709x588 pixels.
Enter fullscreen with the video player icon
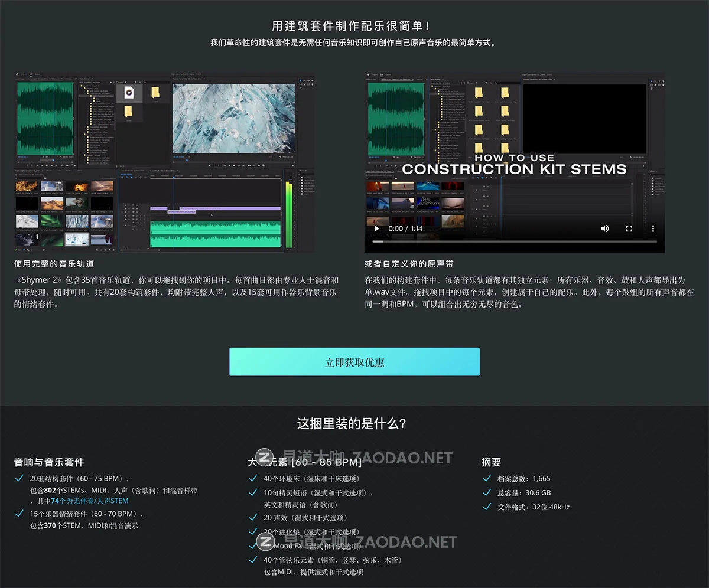[629, 228]
